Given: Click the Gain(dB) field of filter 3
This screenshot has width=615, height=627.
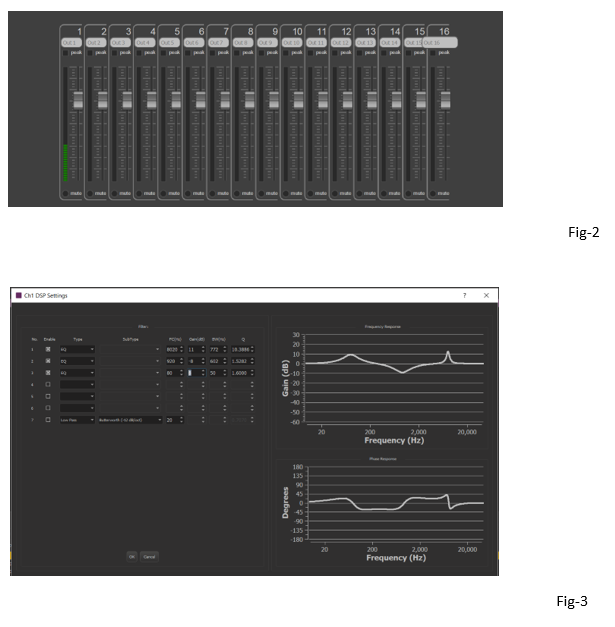Looking at the screenshot, I should [196, 373].
